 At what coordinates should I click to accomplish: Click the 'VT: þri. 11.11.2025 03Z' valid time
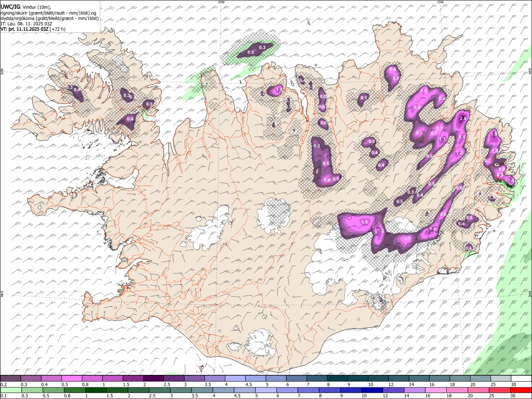pyautogui.click(x=25, y=30)
